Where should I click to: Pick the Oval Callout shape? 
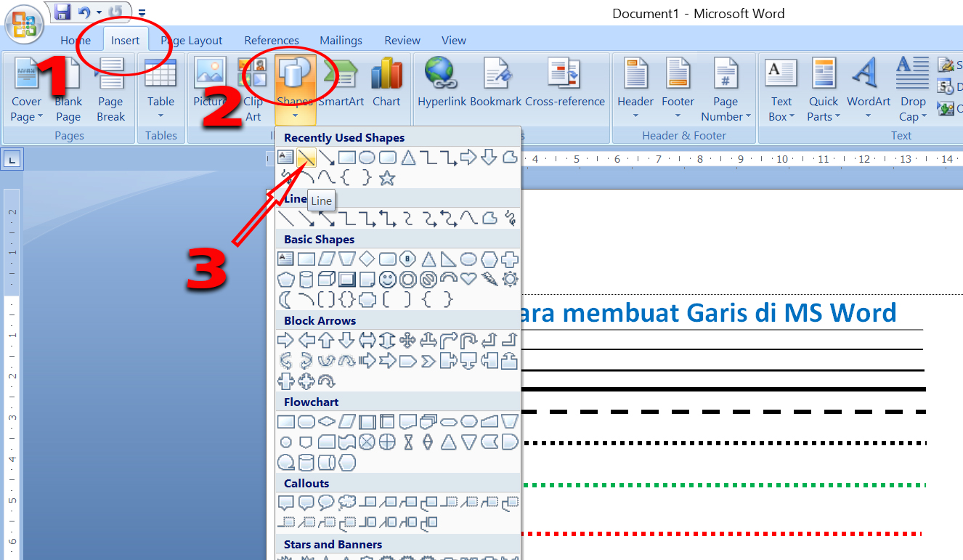pyautogui.click(x=327, y=503)
